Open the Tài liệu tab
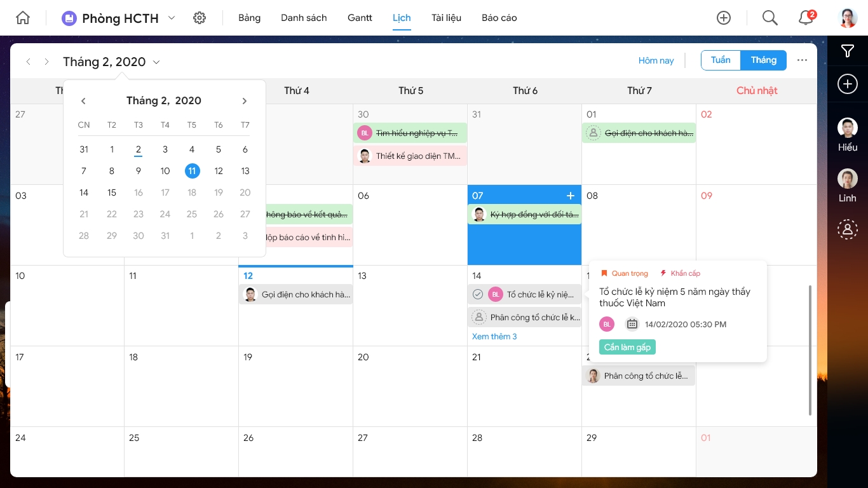Viewport: 868px width, 488px height. (x=446, y=18)
